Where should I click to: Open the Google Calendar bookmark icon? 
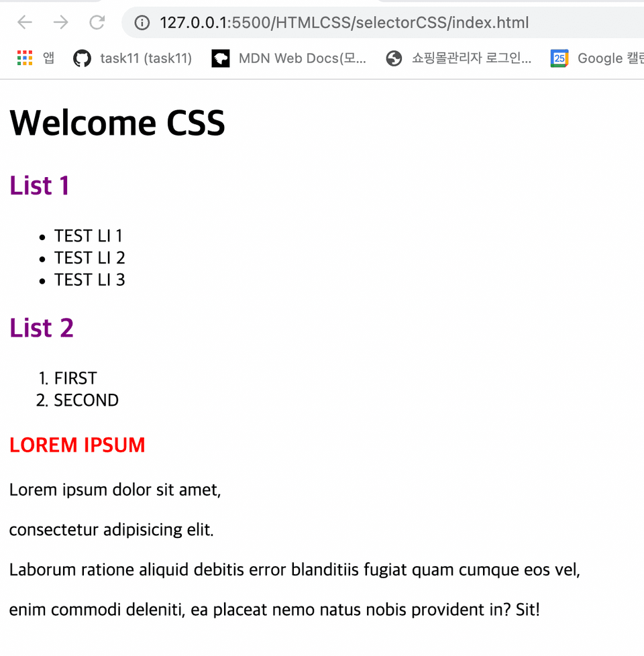559,58
